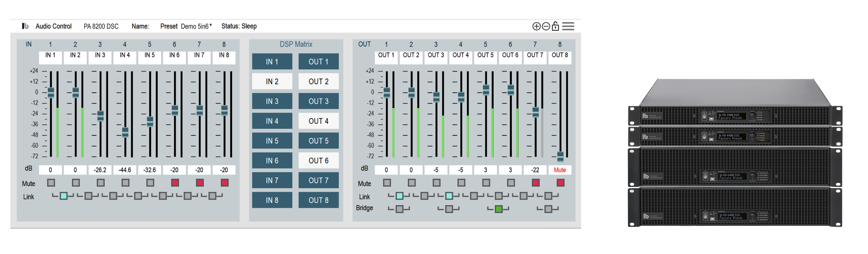
Task: Mute input channel 1
Action: coord(51,183)
